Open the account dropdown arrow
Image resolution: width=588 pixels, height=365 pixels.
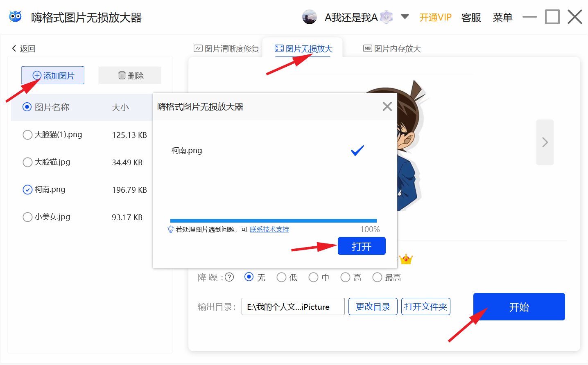click(404, 17)
